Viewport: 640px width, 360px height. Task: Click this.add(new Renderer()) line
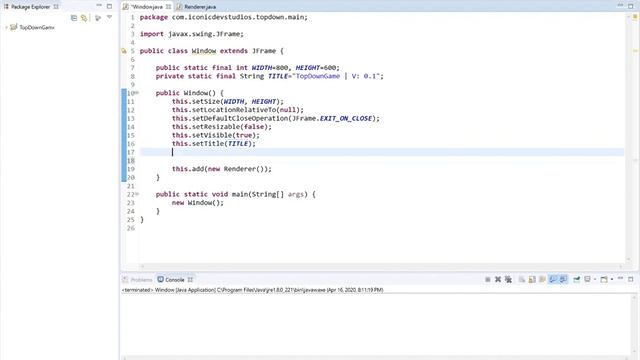(x=222, y=169)
